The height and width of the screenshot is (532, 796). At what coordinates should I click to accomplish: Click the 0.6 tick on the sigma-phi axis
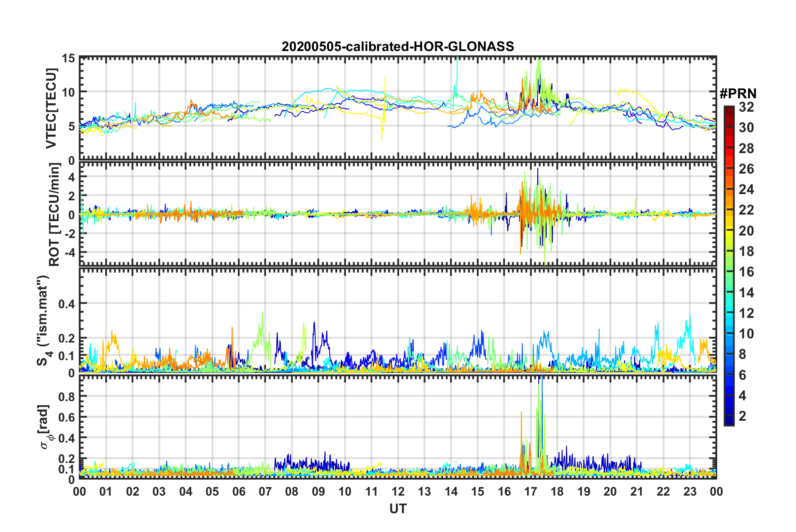(x=67, y=417)
